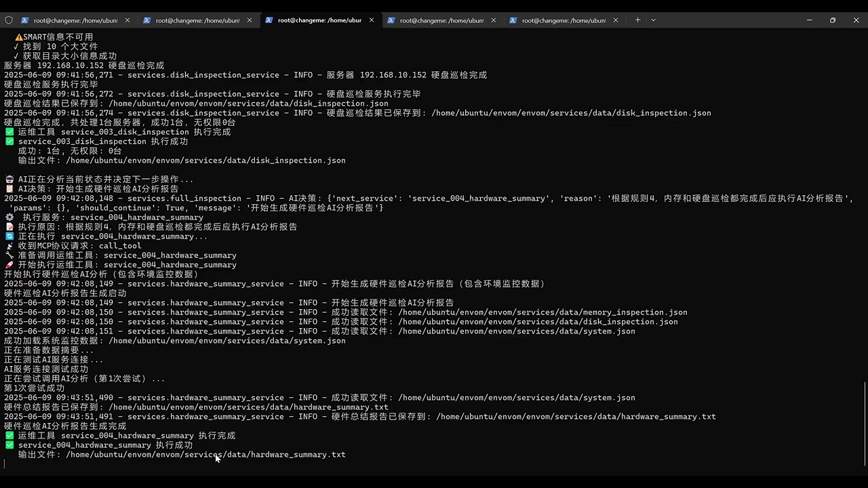This screenshot has height=488, width=868.
Task: Click gear icon beside '执行服务: service_004_hardware_summary'
Action: coord(9,218)
